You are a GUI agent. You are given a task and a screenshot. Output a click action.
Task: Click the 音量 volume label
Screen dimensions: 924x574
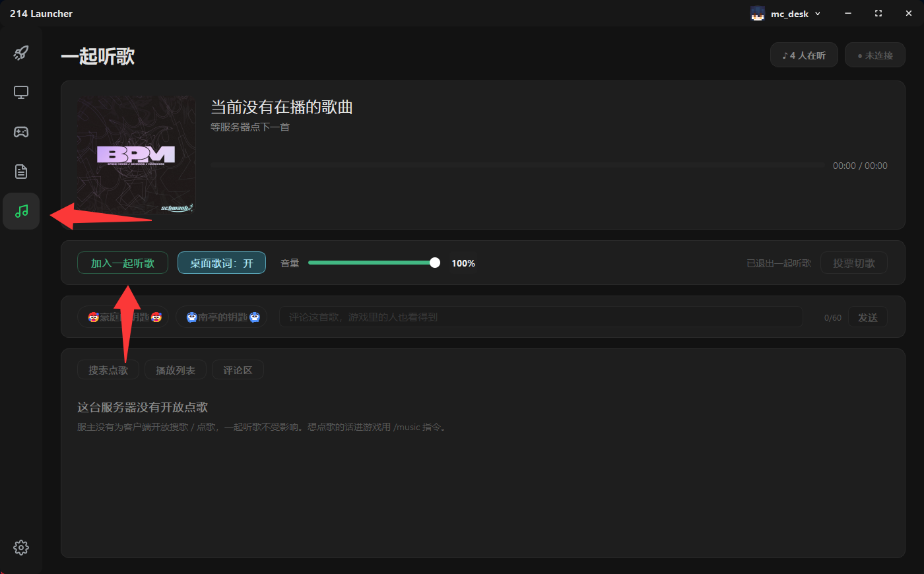290,263
